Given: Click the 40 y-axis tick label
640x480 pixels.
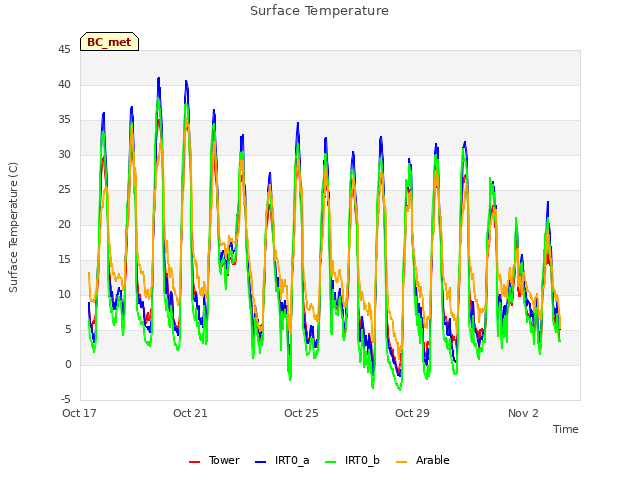Looking at the screenshot, I should pyautogui.click(x=64, y=84).
